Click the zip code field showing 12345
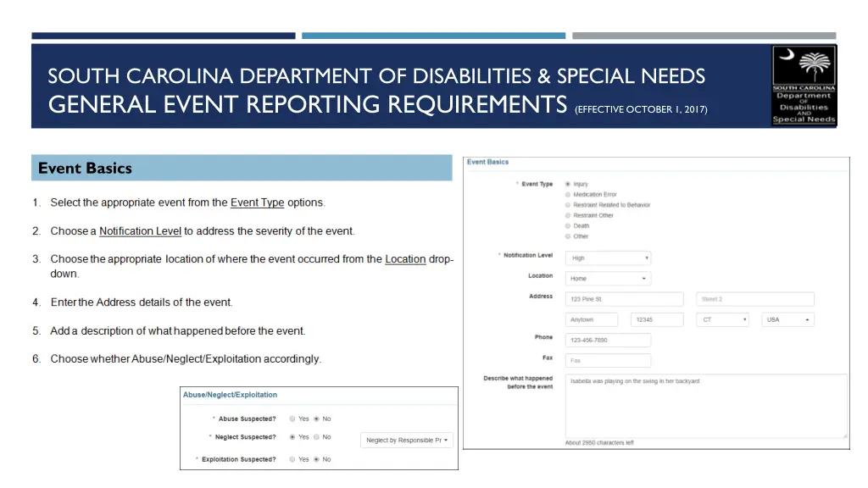 [657, 320]
